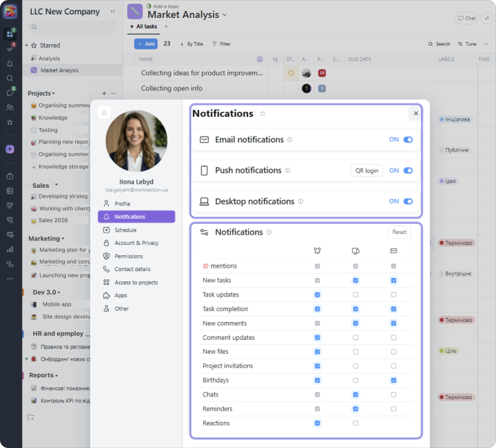The image size is (496, 448).
Task: Click the purple plus button in left rail
Action: click(10, 149)
